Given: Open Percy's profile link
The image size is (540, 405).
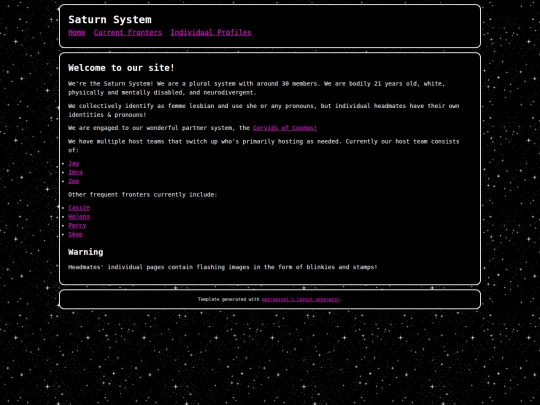Looking at the screenshot, I should pos(77,226).
